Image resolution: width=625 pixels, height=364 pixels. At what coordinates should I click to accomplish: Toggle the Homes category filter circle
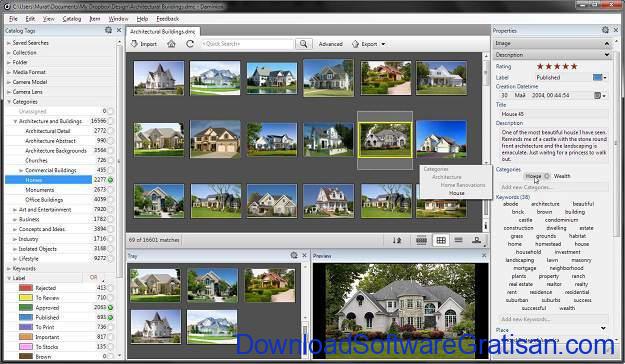(110, 180)
